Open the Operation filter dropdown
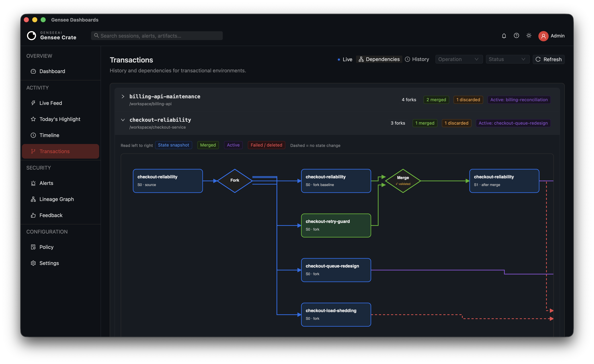Viewport: 594px width, 364px height. pyautogui.click(x=459, y=59)
